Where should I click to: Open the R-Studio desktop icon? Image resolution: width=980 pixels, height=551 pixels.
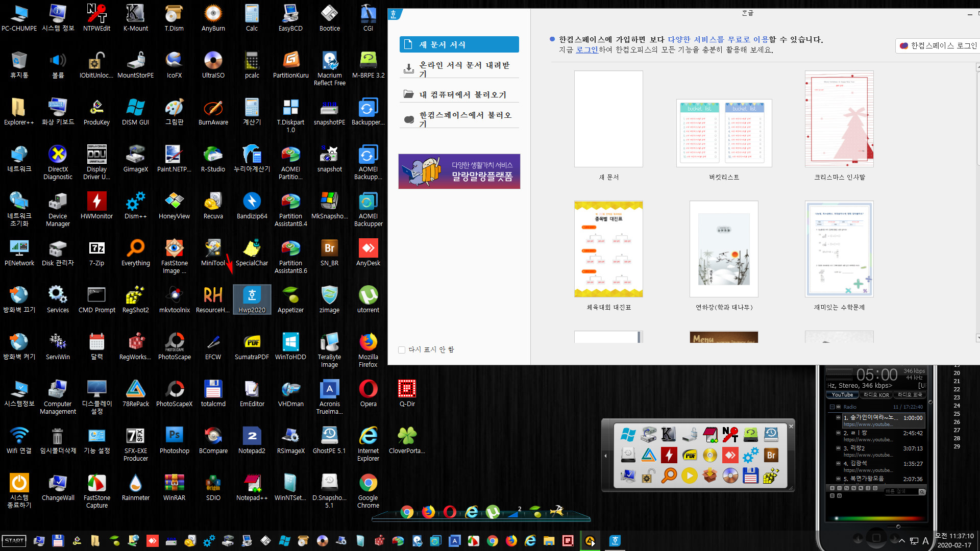coord(213,159)
